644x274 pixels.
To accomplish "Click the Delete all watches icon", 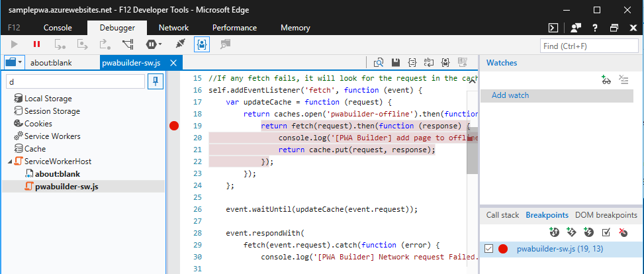I will tap(624, 80).
